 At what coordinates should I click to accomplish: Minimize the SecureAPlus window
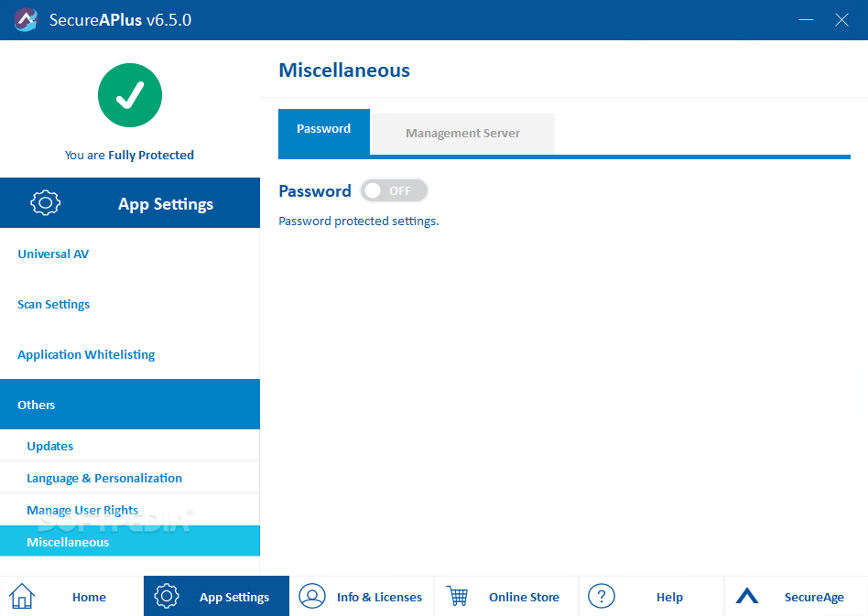point(806,20)
